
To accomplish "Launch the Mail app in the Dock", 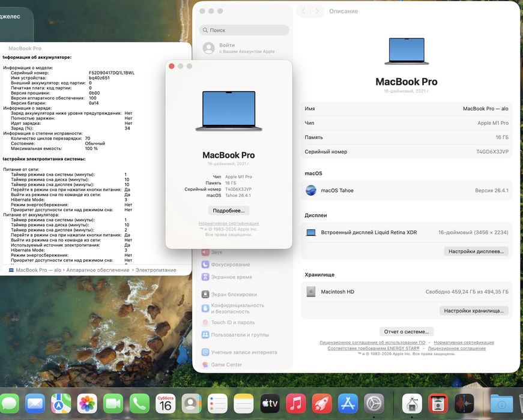I will (35, 403).
